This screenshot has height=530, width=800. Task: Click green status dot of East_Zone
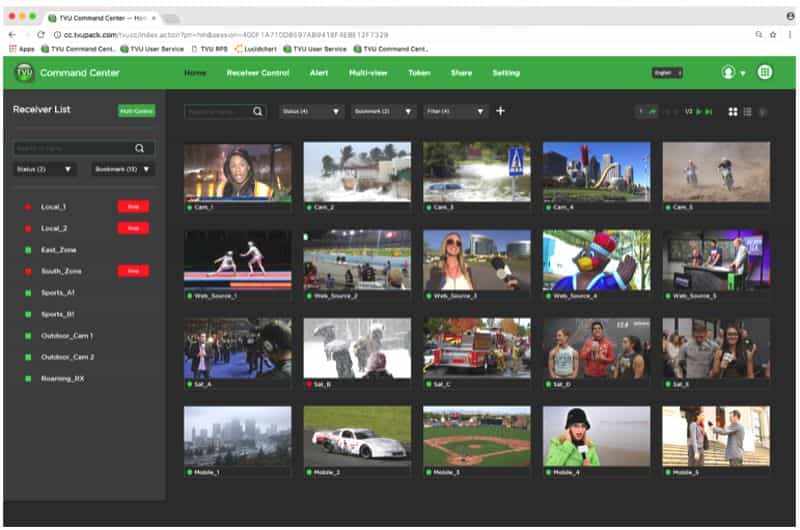pyautogui.click(x=28, y=250)
